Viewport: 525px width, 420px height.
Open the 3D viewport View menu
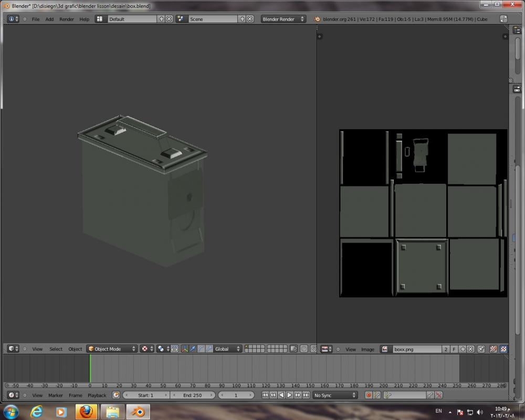click(37, 349)
